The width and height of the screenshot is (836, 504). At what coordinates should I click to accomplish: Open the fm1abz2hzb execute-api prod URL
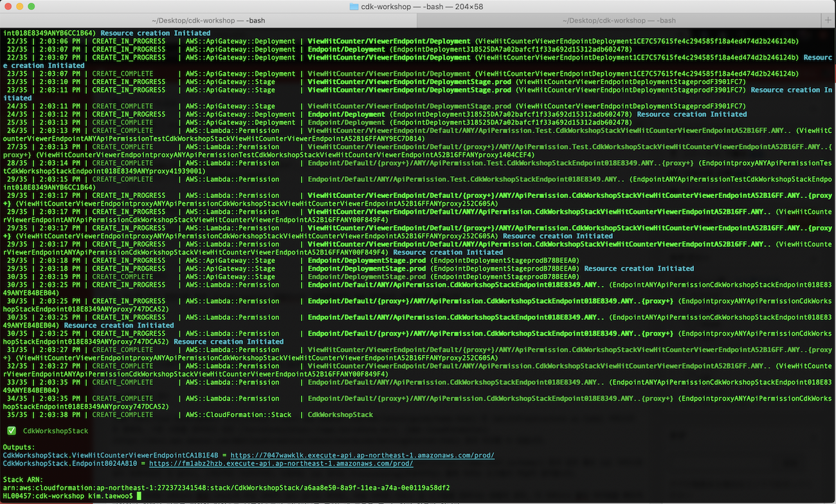coord(281,464)
